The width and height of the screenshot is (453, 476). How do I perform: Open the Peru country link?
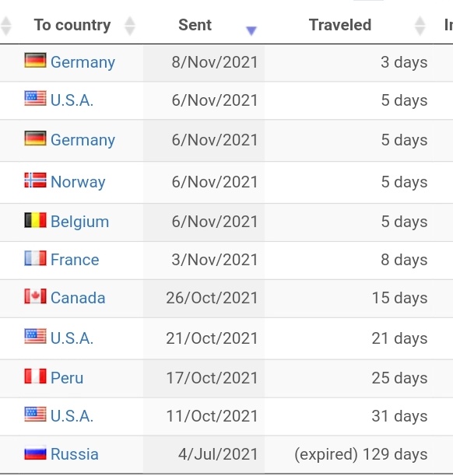click(67, 378)
